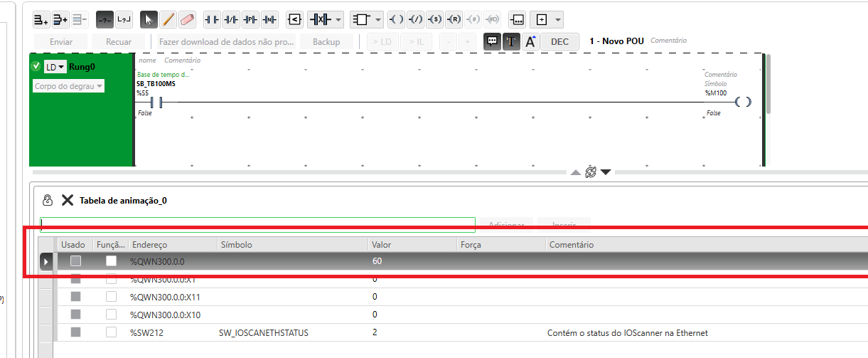Image resolution: width=868 pixels, height=358 pixels.
Task: Open the function block dropdown arrow
Action: click(378, 19)
